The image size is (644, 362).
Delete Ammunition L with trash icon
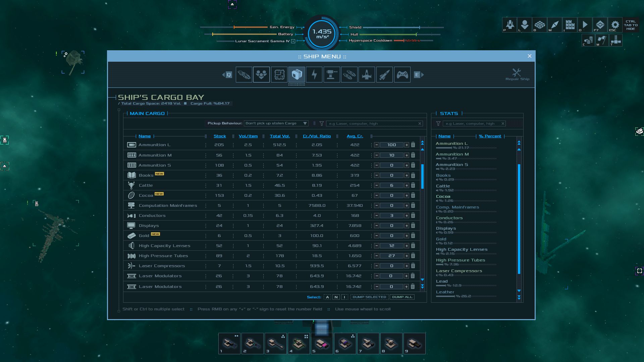413,145
